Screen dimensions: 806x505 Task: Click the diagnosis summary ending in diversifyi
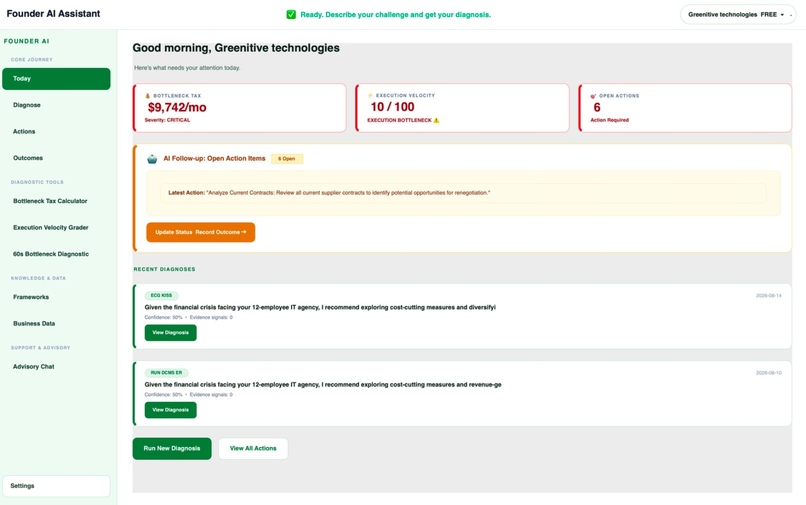(x=320, y=308)
